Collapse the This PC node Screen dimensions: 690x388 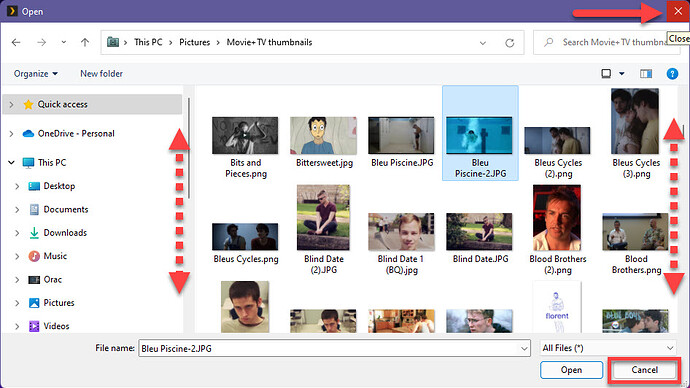(11, 162)
